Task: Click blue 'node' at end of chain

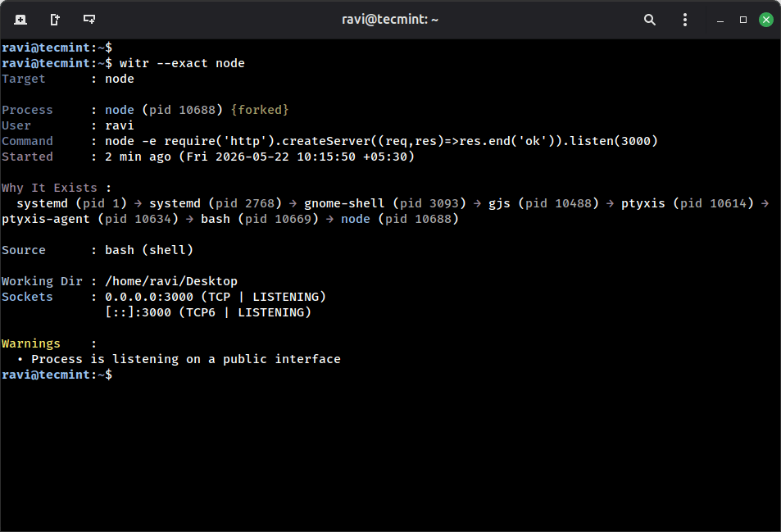Action: (x=356, y=219)
